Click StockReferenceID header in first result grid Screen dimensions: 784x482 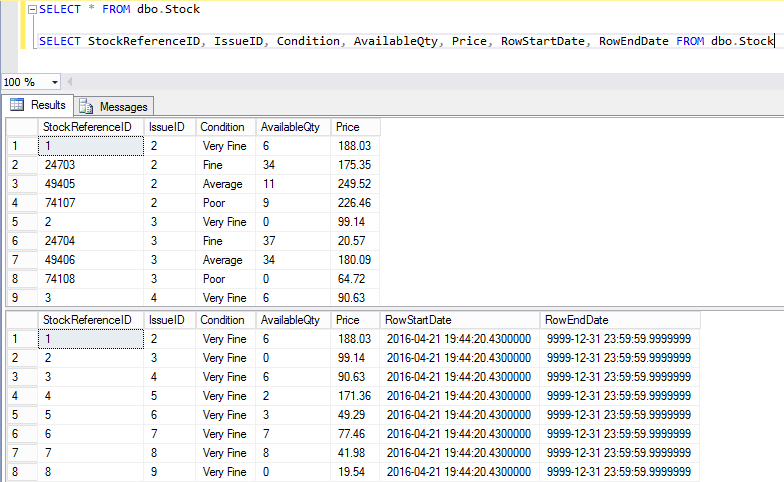point(91,127)
